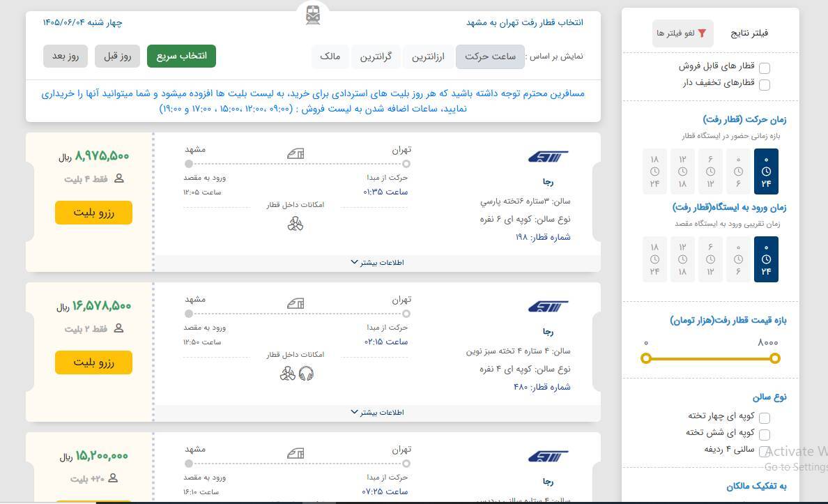Check قطارهای تخفیف دار checkbox

coord(764,85)
